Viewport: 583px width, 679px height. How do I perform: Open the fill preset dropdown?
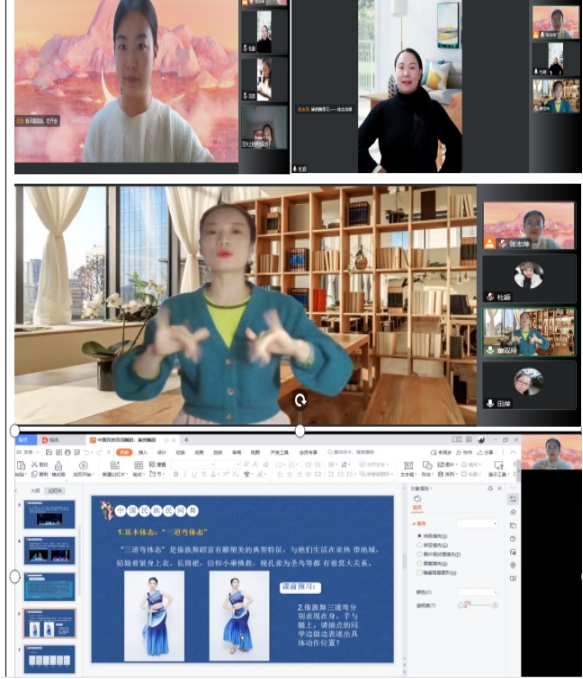(x=477, y=524)
